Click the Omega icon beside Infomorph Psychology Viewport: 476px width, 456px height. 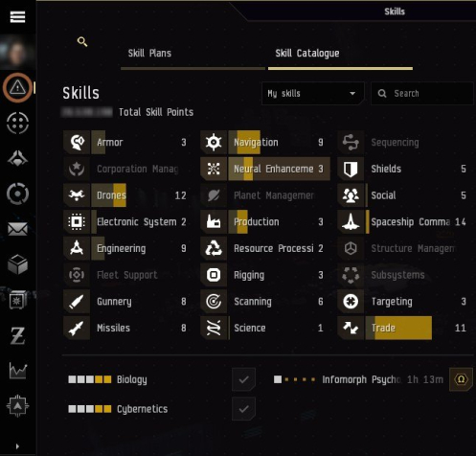click(461, 379)
